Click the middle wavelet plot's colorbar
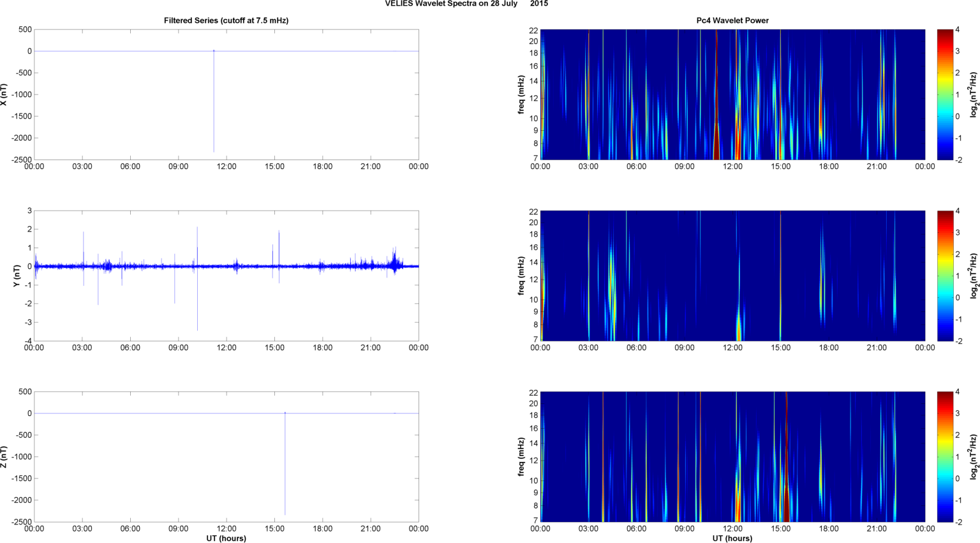Image resolution: width=980 pixels, height=543 pixels. tap(945, 276)
